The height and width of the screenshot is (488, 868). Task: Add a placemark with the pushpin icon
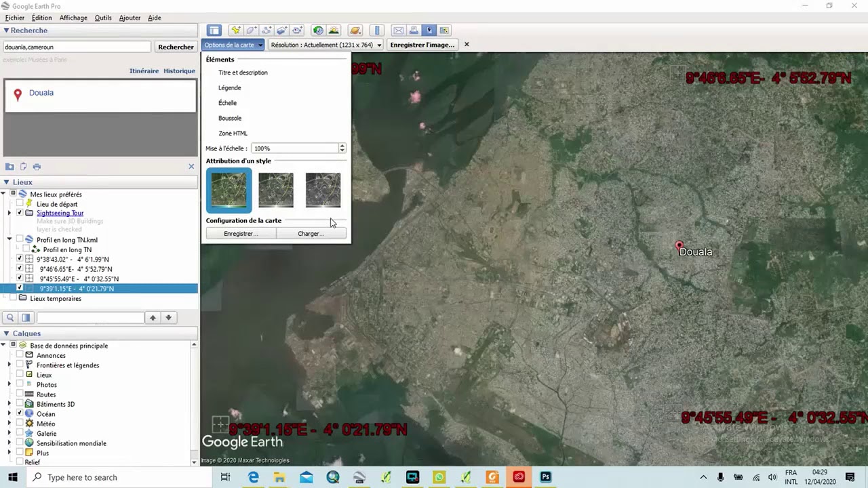[235, 30]
